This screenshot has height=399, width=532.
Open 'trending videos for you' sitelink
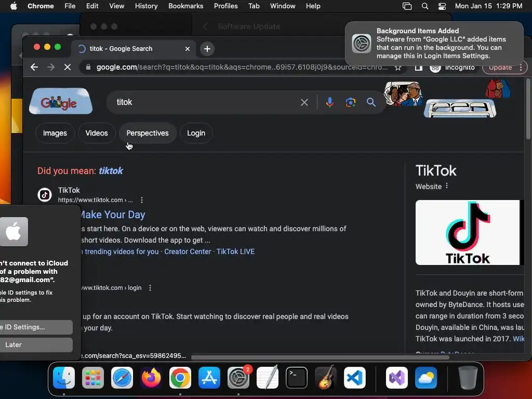(121, 252)
